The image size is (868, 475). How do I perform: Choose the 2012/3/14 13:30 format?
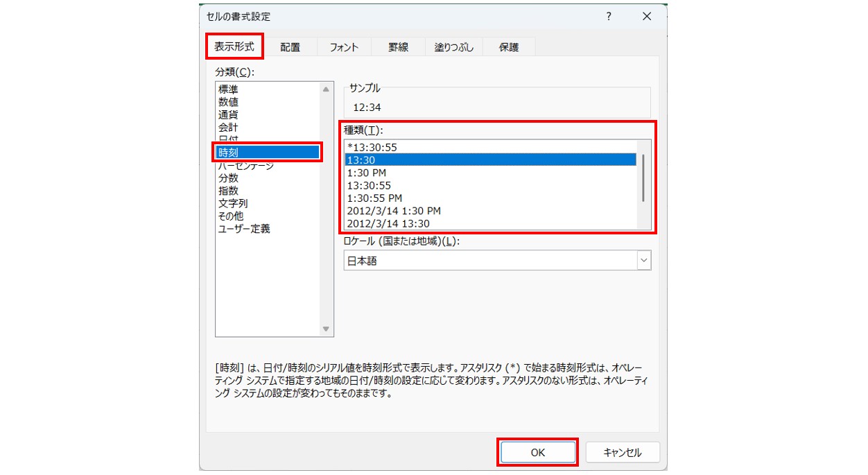[490, 223]
